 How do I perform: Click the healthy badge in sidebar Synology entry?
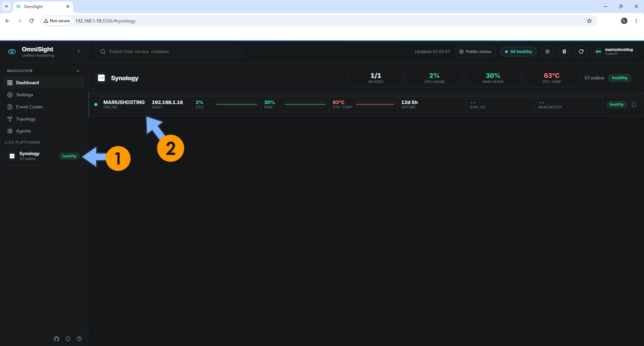tap(69, 156)
